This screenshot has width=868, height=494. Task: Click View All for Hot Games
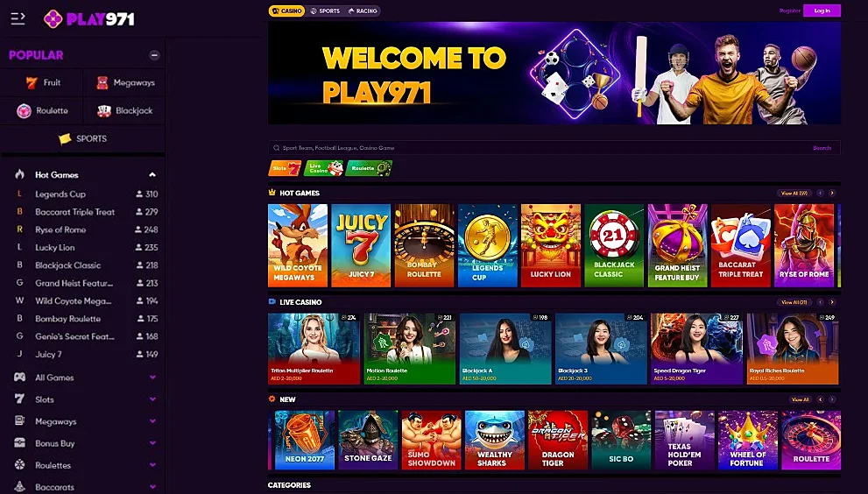click(794, 194)
